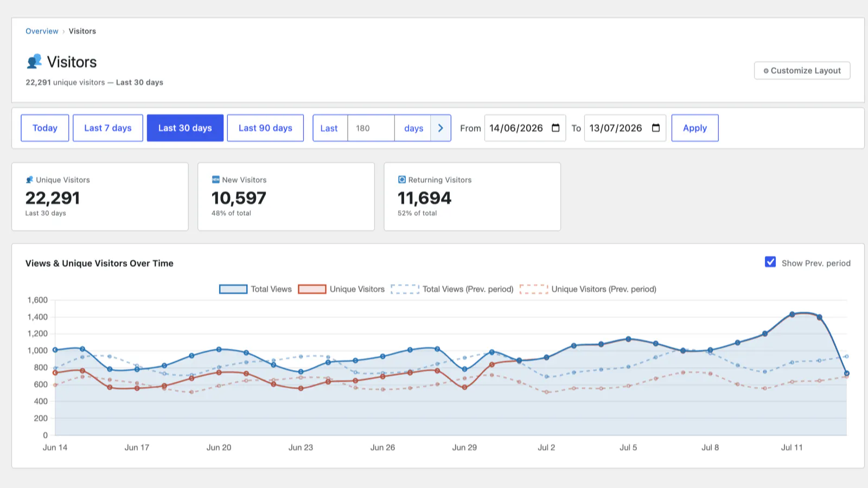The image size is (868, 488).
Task: Click the Visitors breadcrumb text
Action: click(82, 31)
